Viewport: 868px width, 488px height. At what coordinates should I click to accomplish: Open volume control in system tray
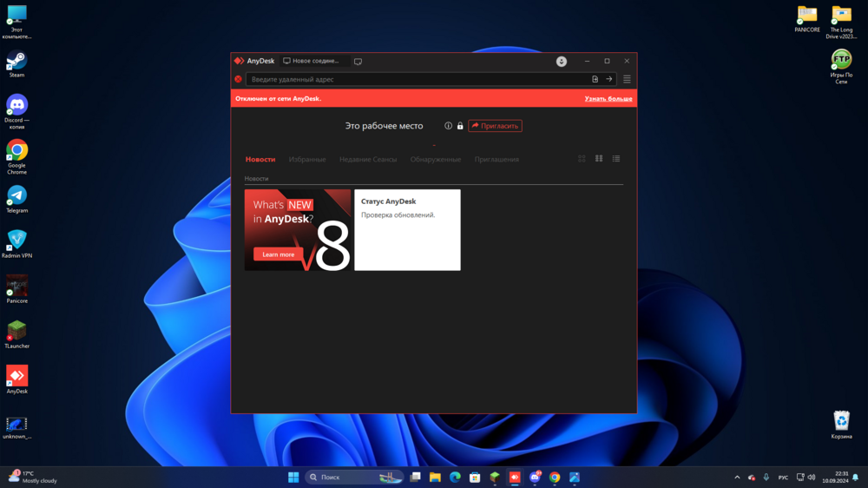tap(812, 477)
